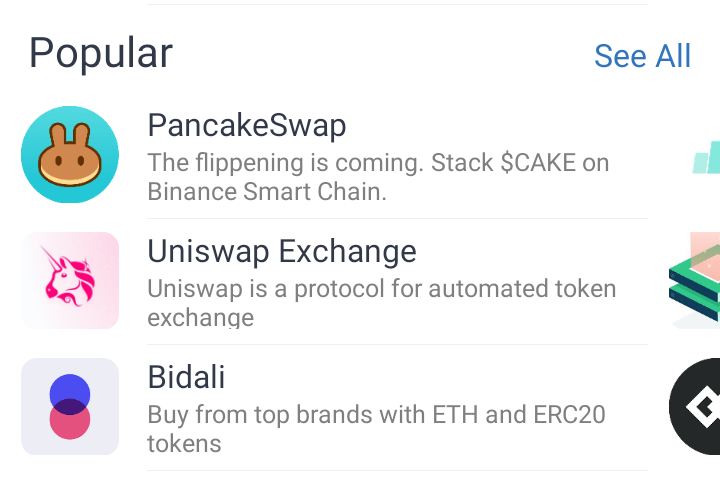Open Bidali title
The image size is (720, 486).
186,377
